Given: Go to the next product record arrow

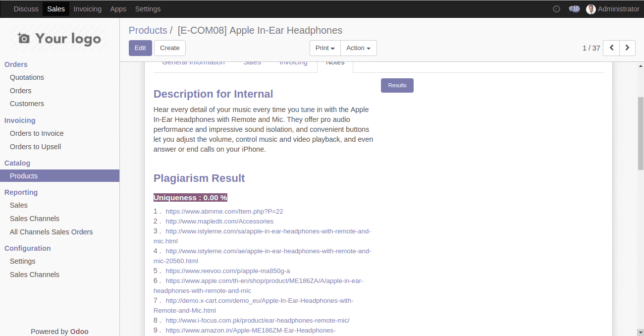Looking at the screenshot, I should [x=627, y=48].
